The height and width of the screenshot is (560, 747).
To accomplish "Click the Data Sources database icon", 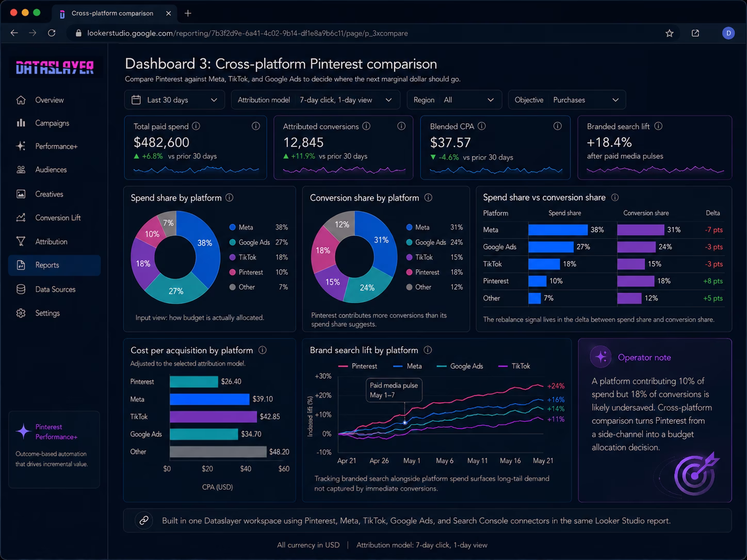I will point(21,289).
